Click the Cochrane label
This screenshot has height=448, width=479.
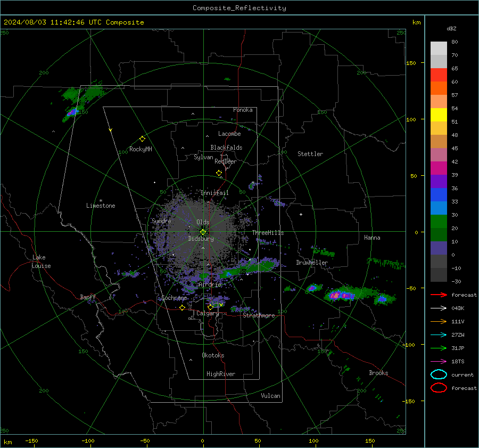(174, 298)
